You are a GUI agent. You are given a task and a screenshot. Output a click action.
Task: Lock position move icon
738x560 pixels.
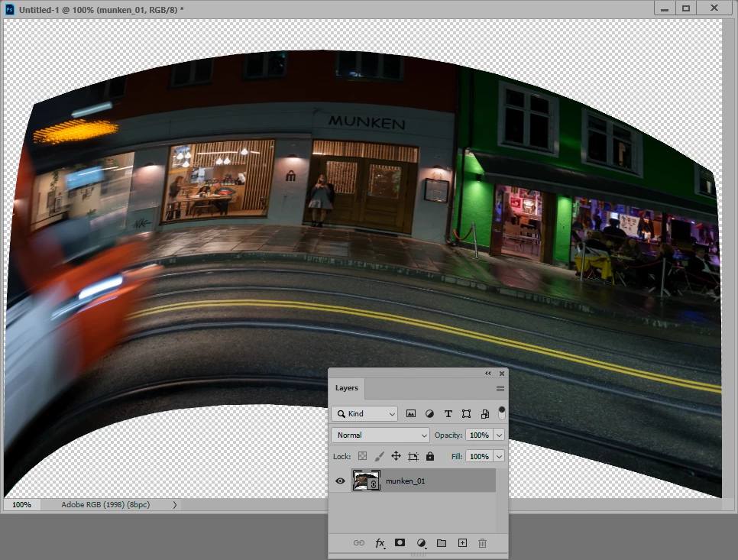[x=396, y=456]
